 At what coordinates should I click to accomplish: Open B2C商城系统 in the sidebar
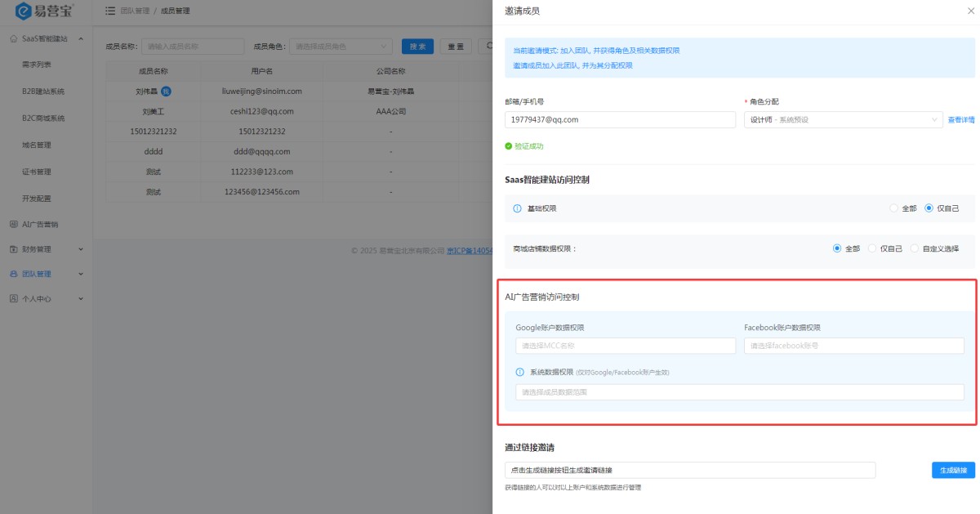(x=43, y=118)
